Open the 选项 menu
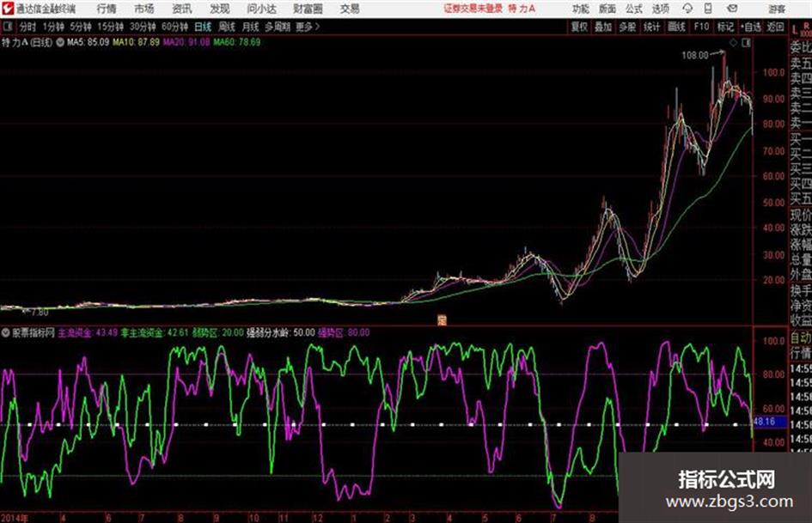 [x=661, y=9]
